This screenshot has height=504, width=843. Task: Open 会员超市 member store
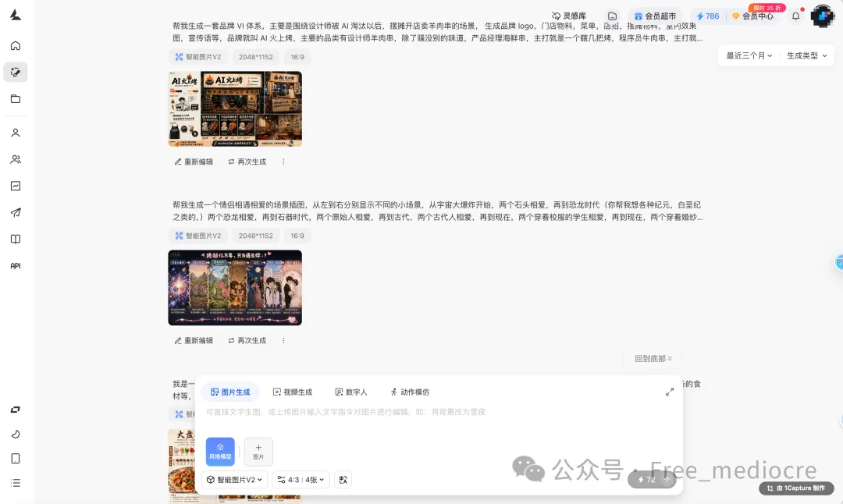[x=655, y=16]
